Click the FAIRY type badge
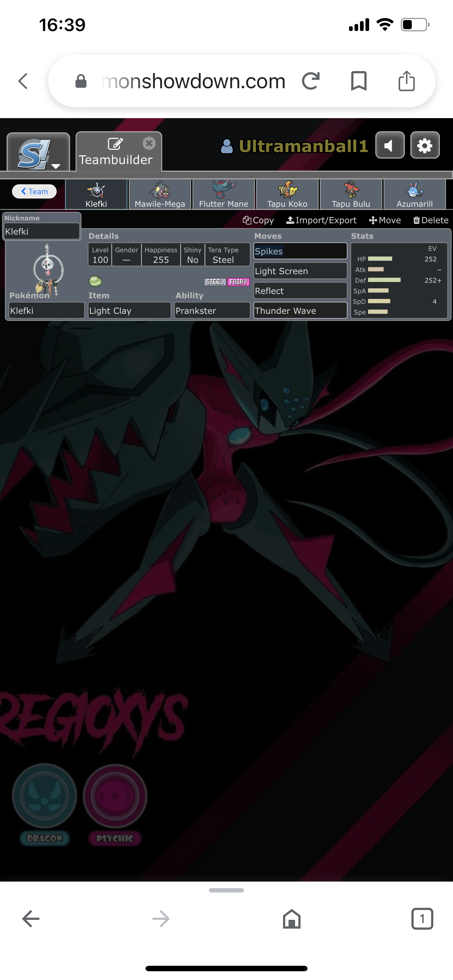453x980 pixels. point(238,282)
